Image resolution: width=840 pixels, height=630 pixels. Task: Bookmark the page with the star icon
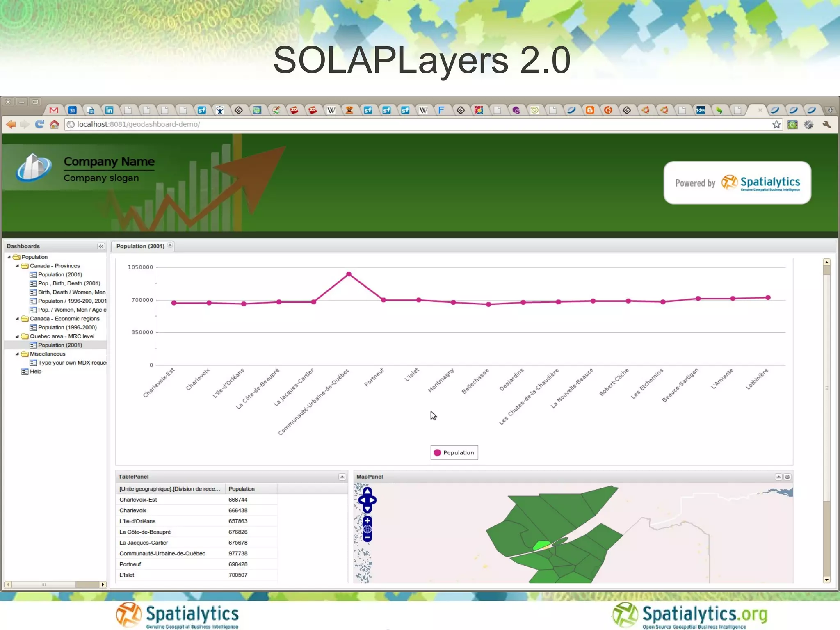click(776, 124)
